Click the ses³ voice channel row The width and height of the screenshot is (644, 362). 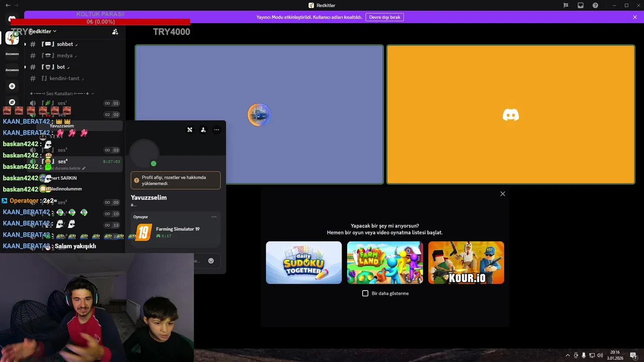pos(74,150)
